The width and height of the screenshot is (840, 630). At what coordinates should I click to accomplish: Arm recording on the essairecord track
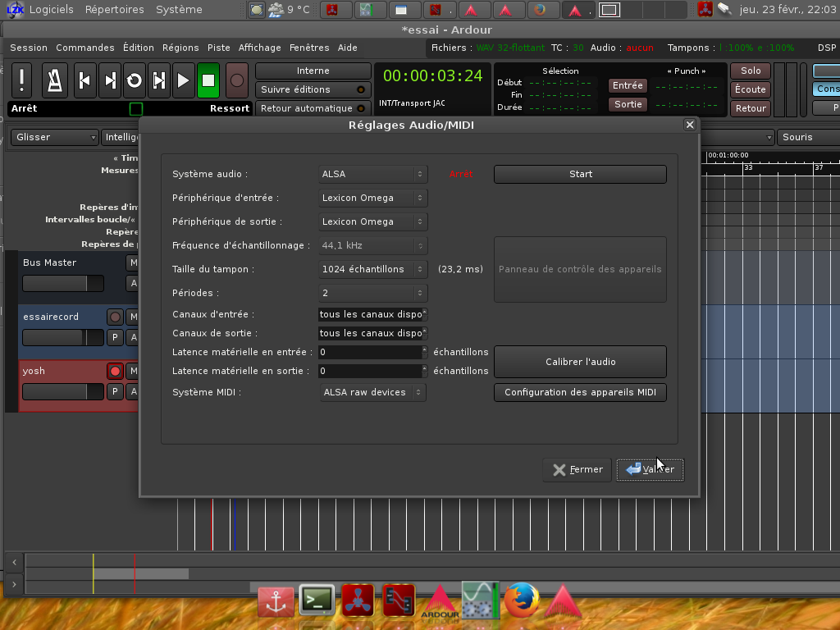pyautogui.click(x=115, y=317)
